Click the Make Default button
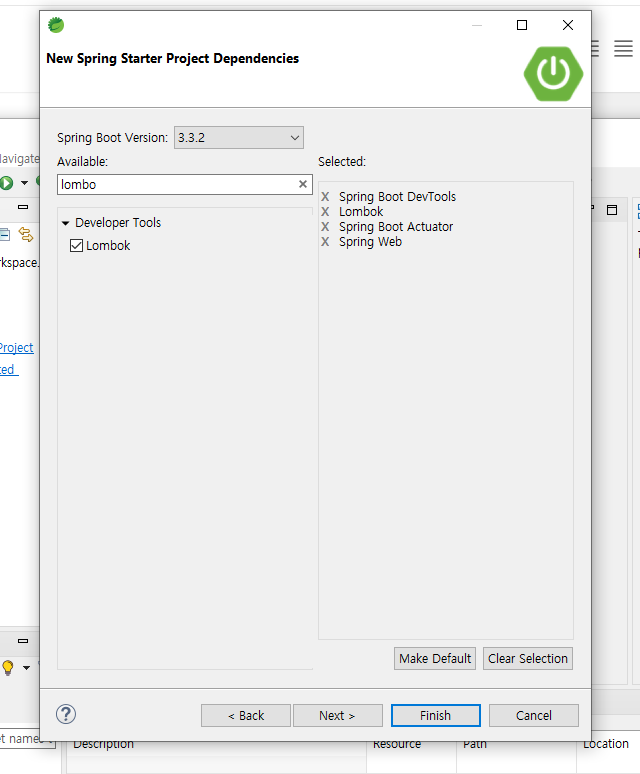The height and width of the screenshot is (774, 640). tap(435, 658)
